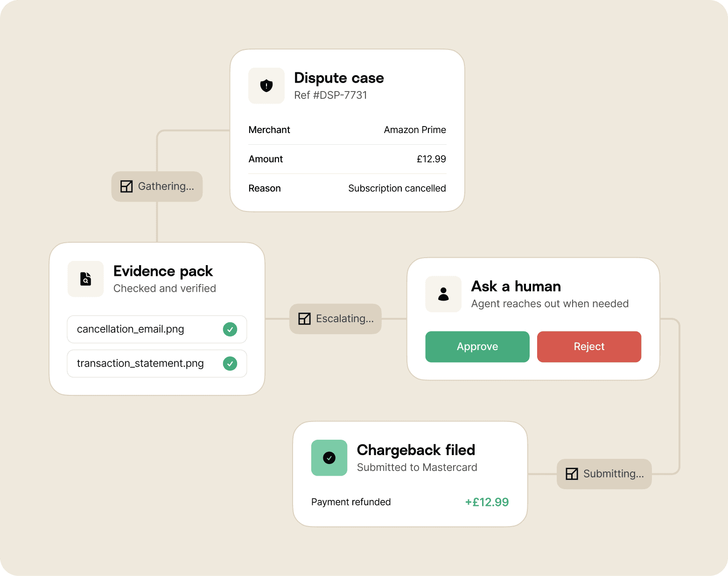Click the icon in the Gathering... chip
Screen dimensions: 728x576
(126, 187)
